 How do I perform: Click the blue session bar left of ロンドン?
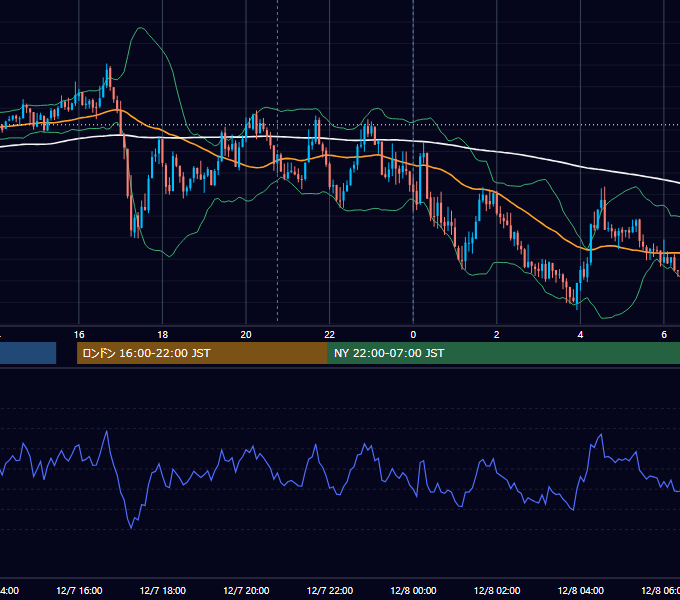pyautogui.click(x=28, y=353)
